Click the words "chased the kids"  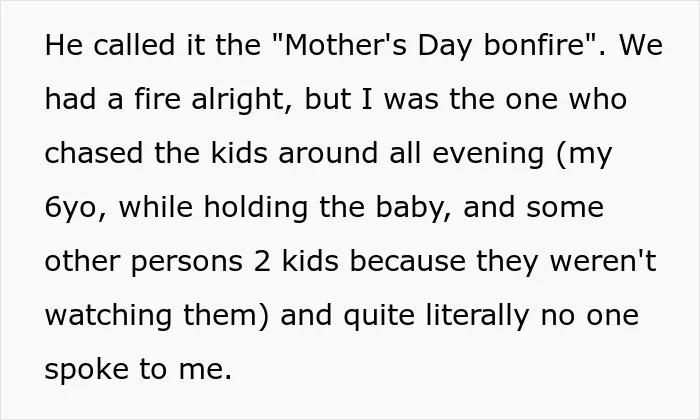[156, 153]
